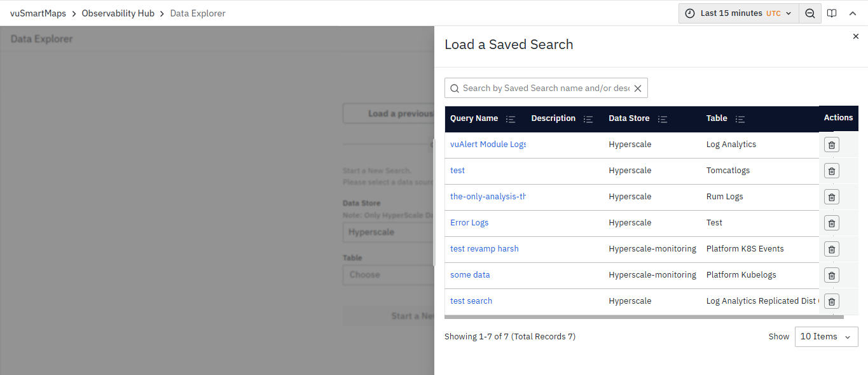Expand the Last 15 minutes time picker
This screenshot has height=375, width=868.
(739, 13)
